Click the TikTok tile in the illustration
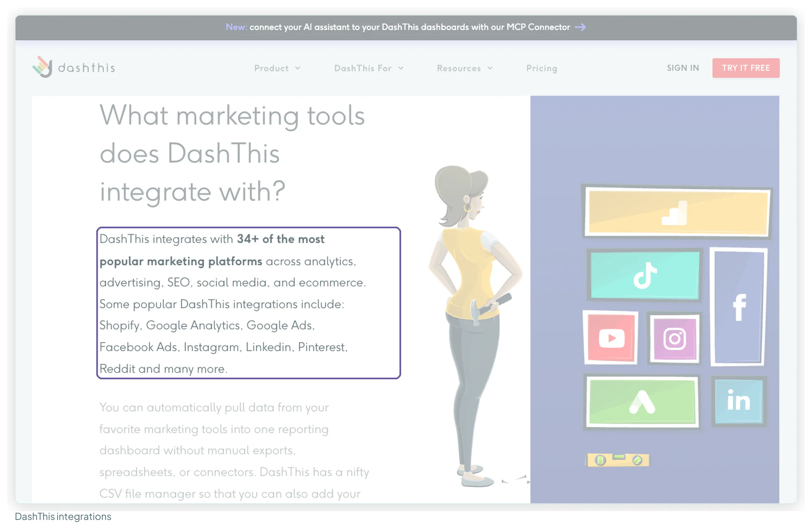Screen dimensions: 812x531 coord(645,275)
